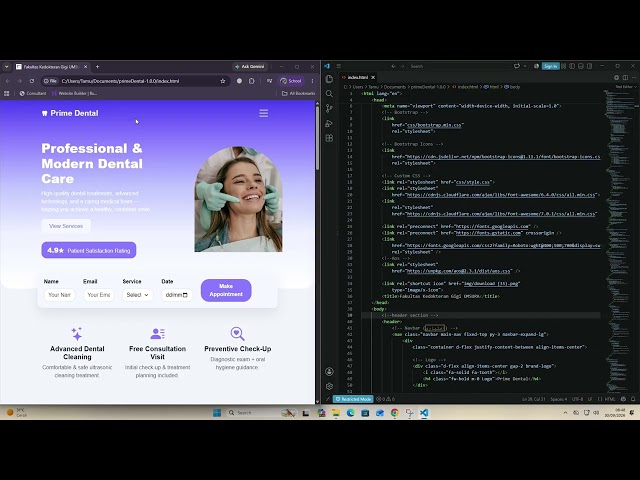Click the Name input field
The image size is (640, 480).
(59, 295)
